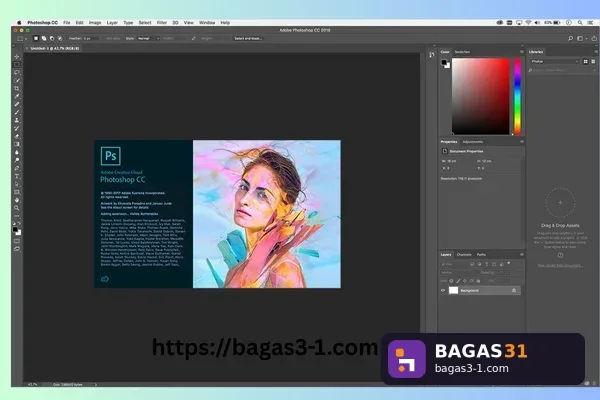Toggle lock transparent pixels in Layers
The width and height of the screenshot is (600, 400).
(451, 281)
